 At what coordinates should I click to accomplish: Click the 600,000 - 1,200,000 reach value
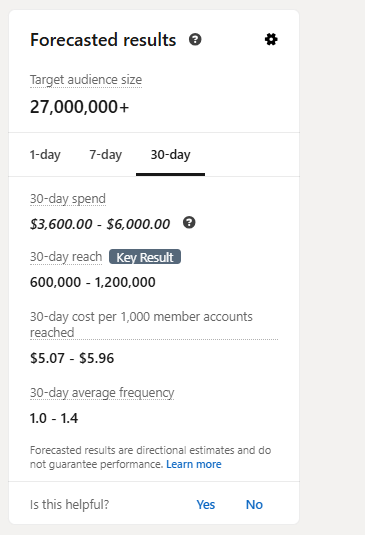(93, 282)
